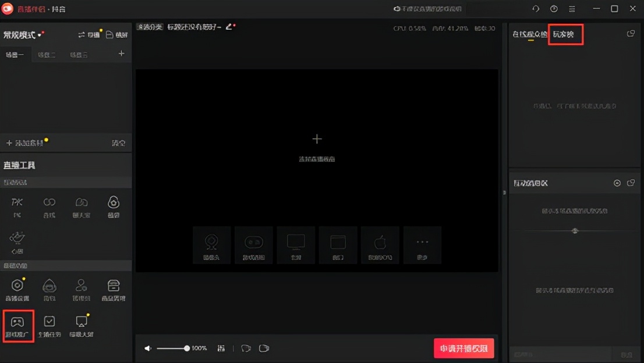This screenshot has height=363, width=644.
Task: Mute the stream audio speaker icon
Action: 147,348
